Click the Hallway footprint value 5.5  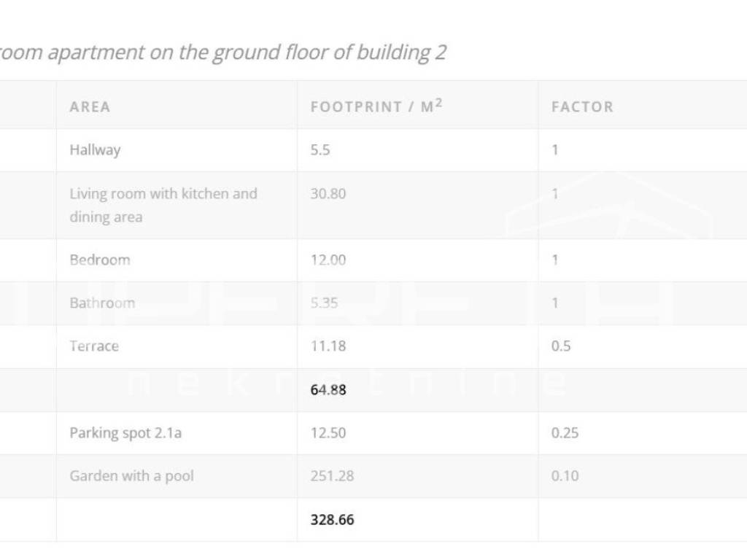(x=320, y=150)
